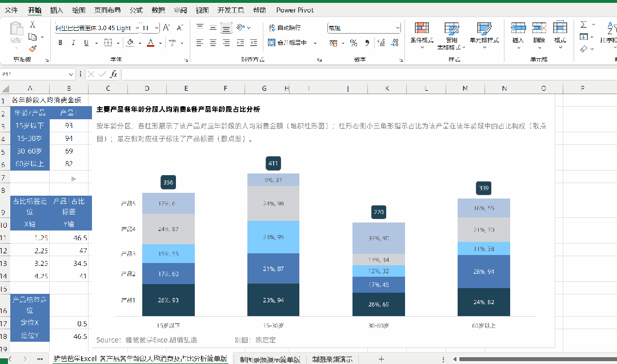617x364 pixels.
Task: Expand the underline style dropdown arrow
Action: tap(96, 43)
